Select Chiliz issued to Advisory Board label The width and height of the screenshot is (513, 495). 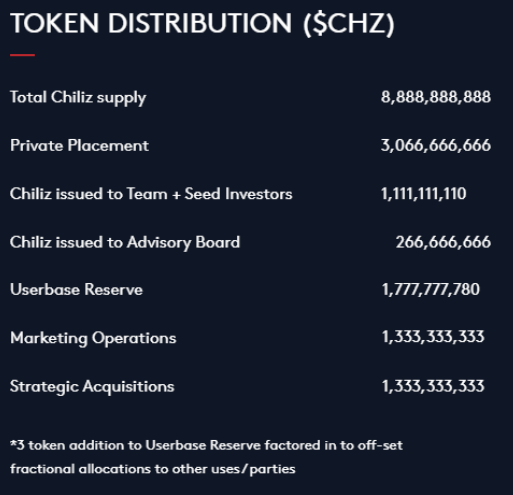point(125,242)
